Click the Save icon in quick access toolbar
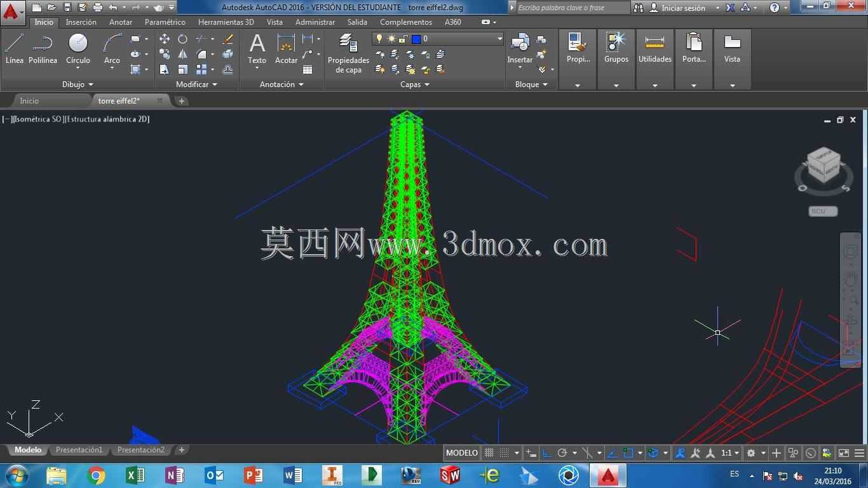The height and width of the screenshot is (488, 868). pos(67,8)
